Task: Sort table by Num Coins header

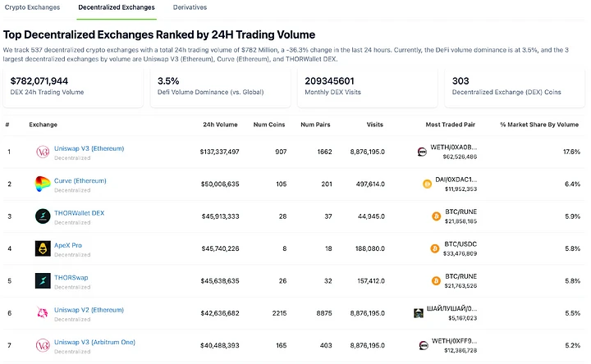Action: coord(269,125)
